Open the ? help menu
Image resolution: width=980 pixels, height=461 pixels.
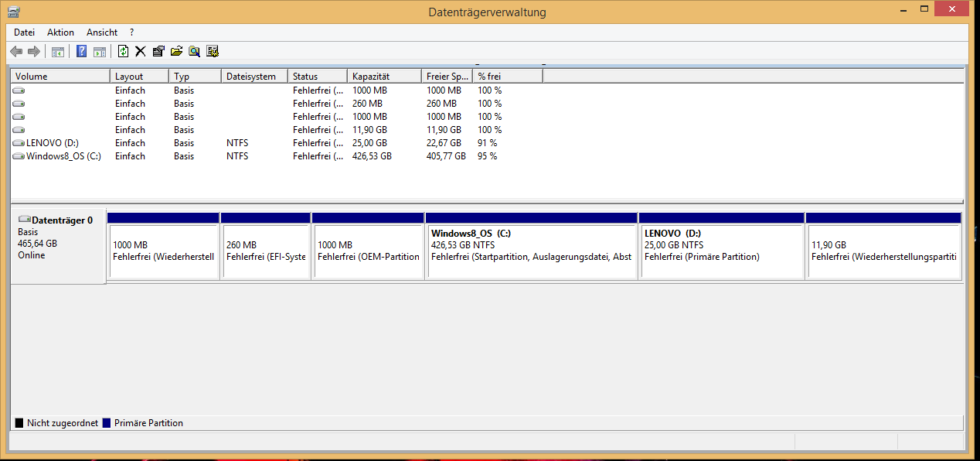coord(131,32)
